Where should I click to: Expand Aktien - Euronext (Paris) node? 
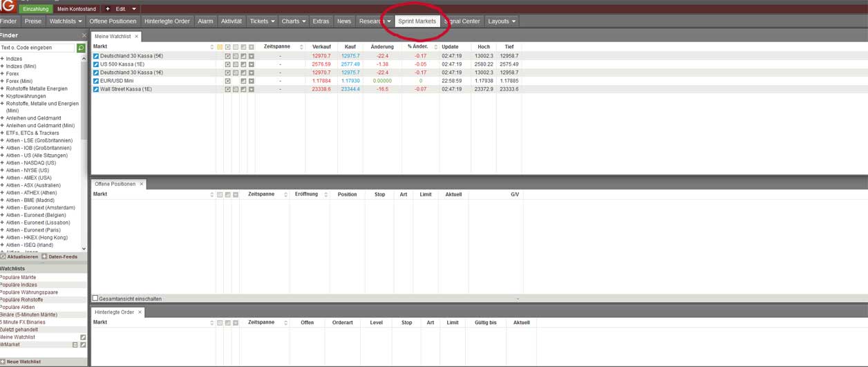tap(3, 230)
